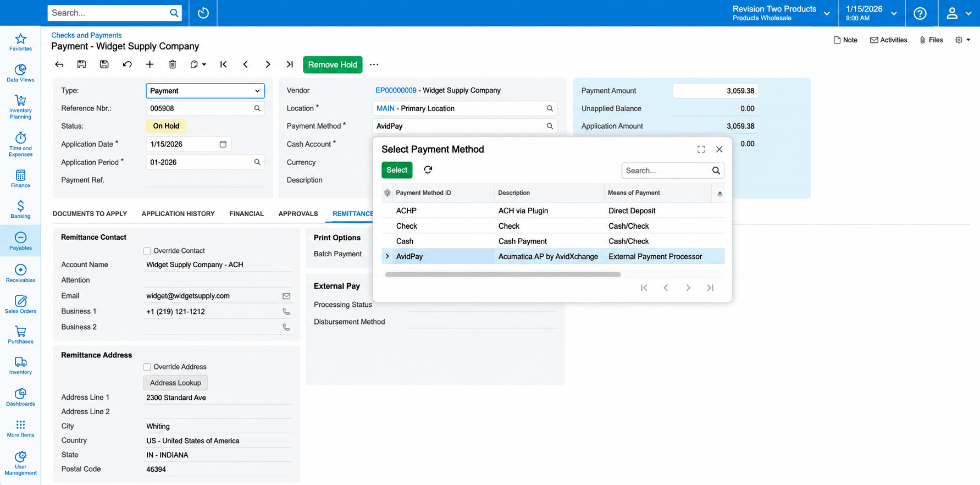Open the Files attachment panel
This screenshot has width=980, height=485.
pos(931,40)
